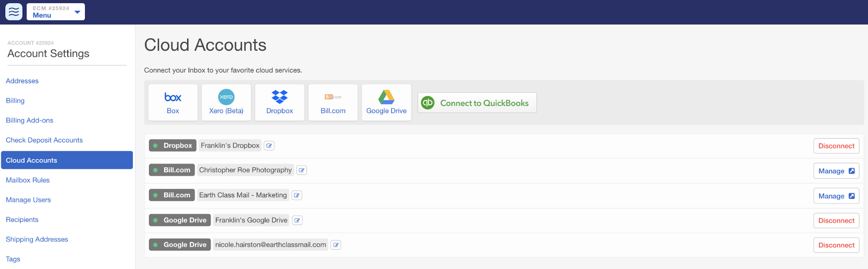Viewport: 868px width, 269px height.
Task: Click the Franklin's Google Drive name
Action: point(251,220)
